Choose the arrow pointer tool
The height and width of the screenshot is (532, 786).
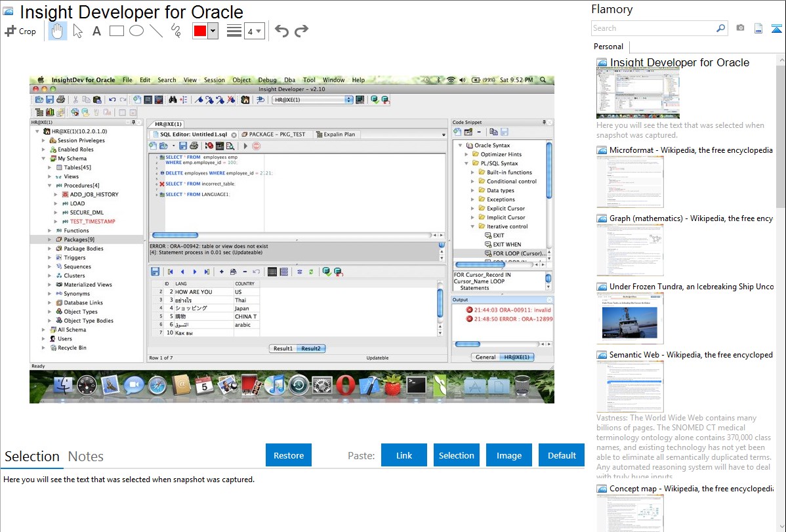77,31
